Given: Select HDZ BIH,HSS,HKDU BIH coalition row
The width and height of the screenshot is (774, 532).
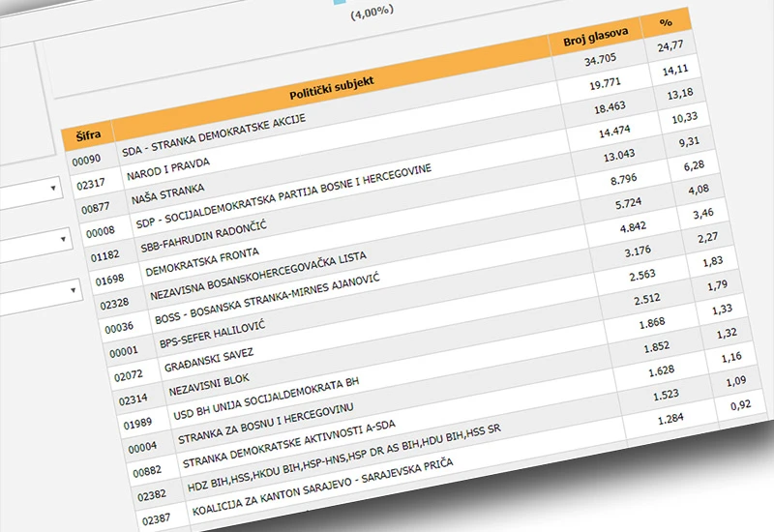Looking at the screenshot, I should point(343,458).
